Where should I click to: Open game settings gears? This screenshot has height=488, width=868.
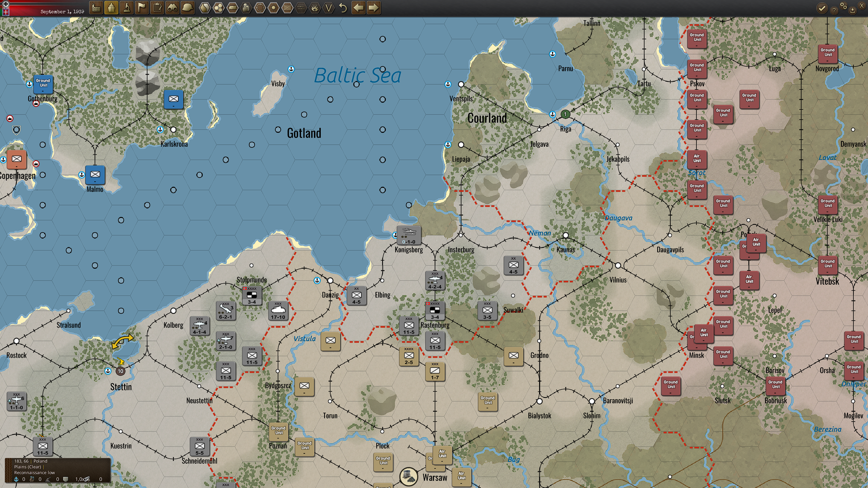click(x=843, y=6)
